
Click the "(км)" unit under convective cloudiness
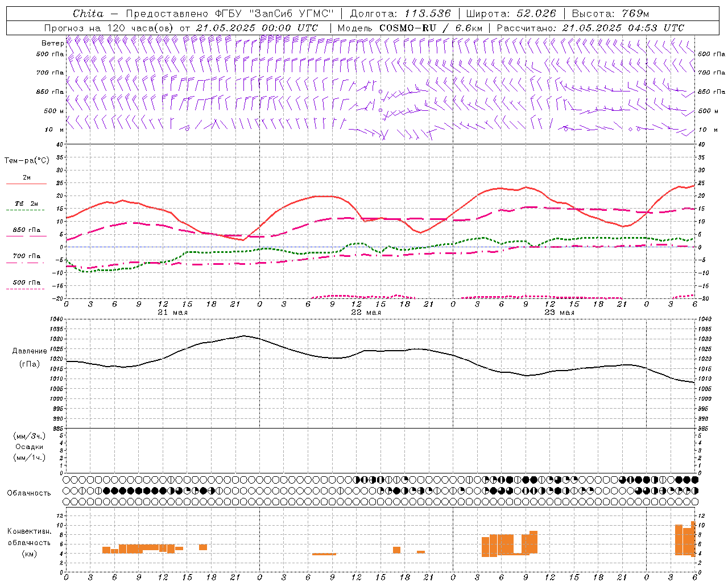(x=30, y=554)
